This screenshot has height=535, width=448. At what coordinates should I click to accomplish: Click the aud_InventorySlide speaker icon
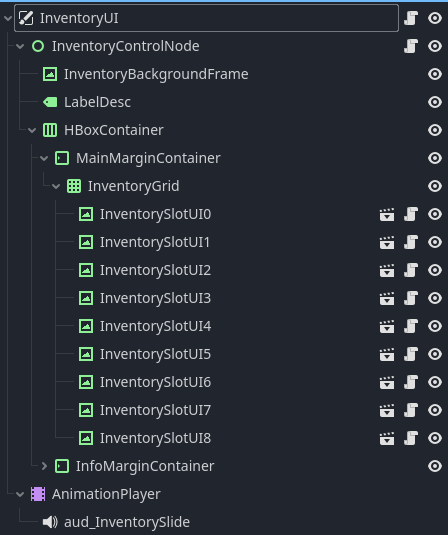tap(50, 522)
